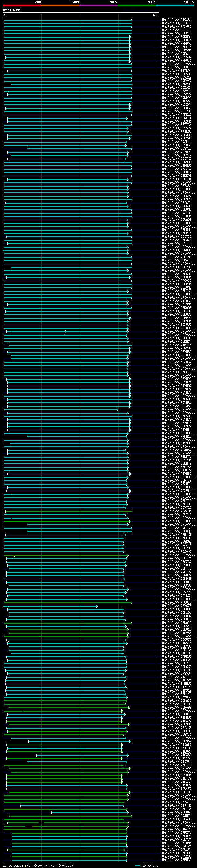
Task: Select label UniRef100_Q8MT23
Action: point(177,501)
